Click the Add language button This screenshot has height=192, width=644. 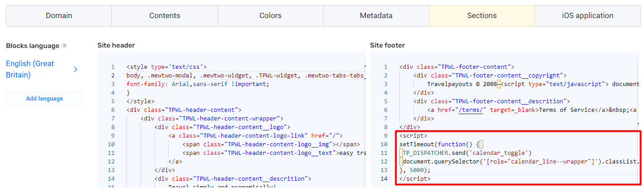[x=44, y=99]
